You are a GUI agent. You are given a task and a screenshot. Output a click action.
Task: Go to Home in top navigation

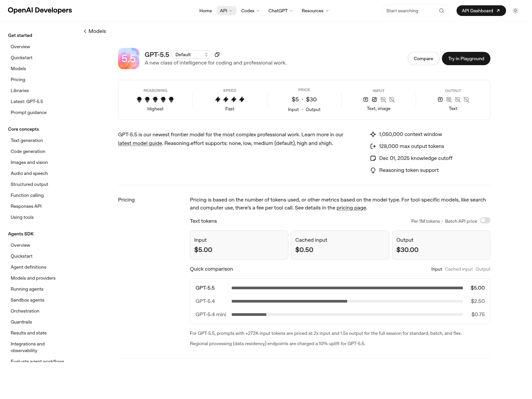[205, 11]
